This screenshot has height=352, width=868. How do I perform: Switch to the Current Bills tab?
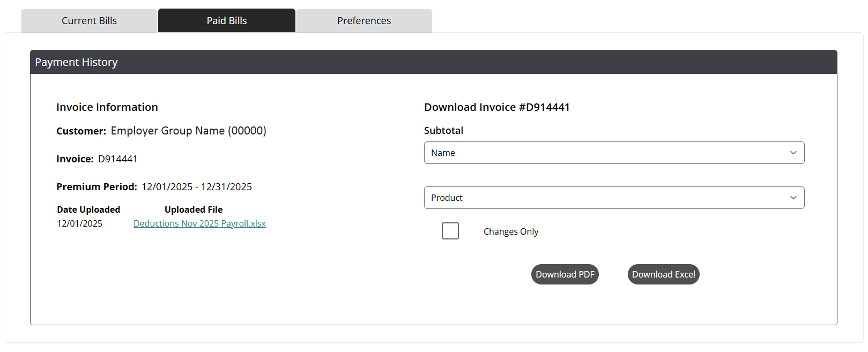pos(88,20)
